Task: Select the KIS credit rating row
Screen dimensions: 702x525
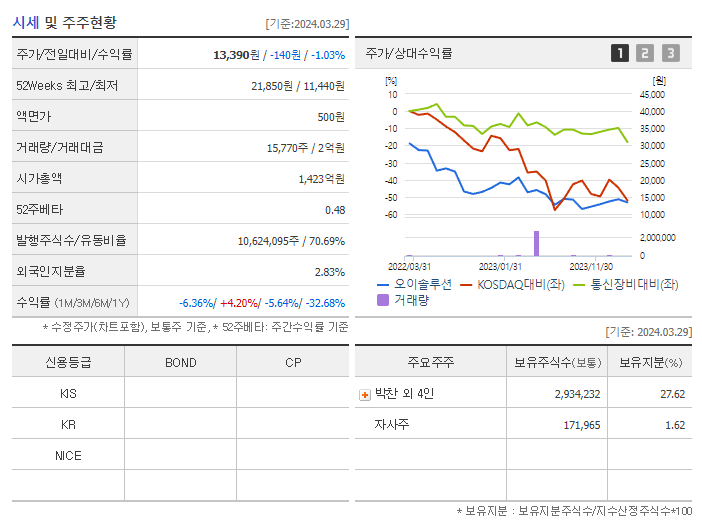Action: 180,393
